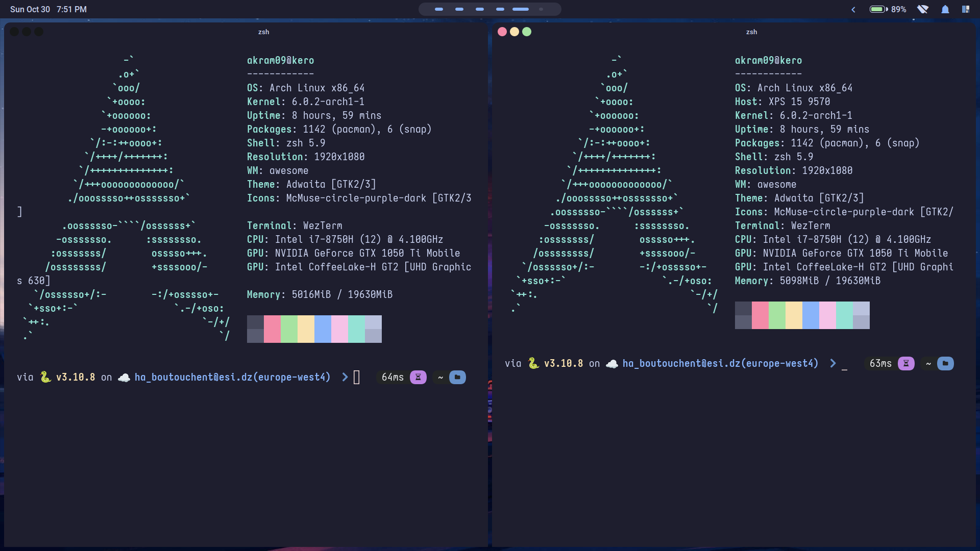This screenshot has width=980, height=551.
Task: Click the pink color block in left terminal
Action: [x=272, y=329]
